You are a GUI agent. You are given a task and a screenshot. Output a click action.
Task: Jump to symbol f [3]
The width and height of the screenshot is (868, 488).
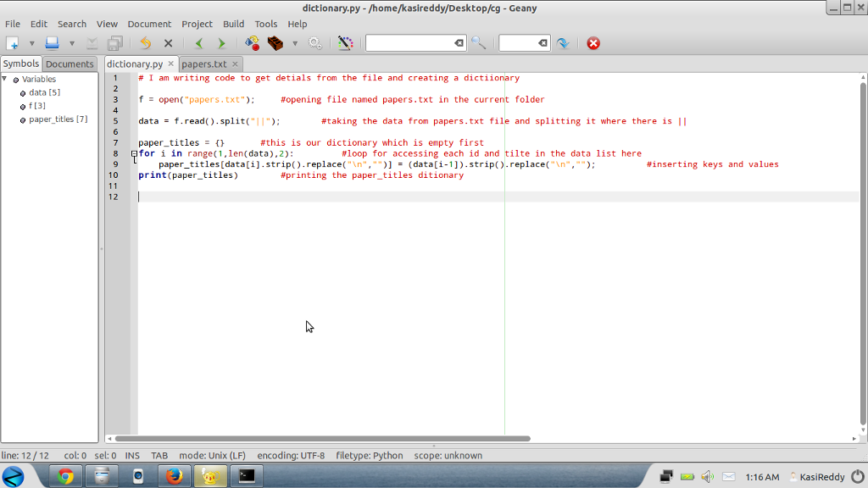coord(37,106)
